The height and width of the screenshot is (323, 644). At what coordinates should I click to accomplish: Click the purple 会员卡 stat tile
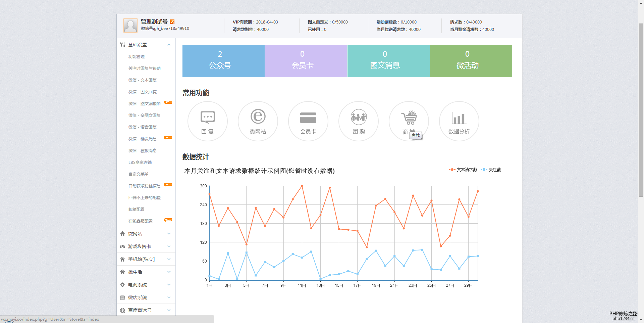tap(306, 61)
